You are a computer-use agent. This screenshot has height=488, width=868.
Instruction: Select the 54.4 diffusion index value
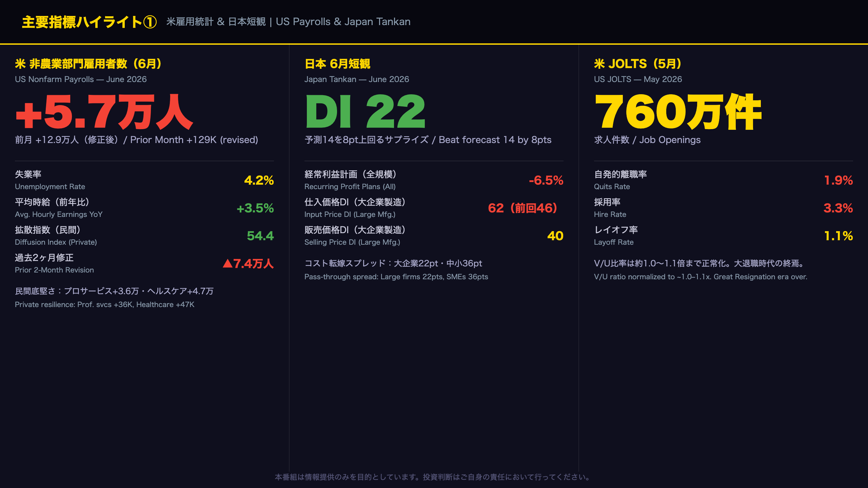260,236
